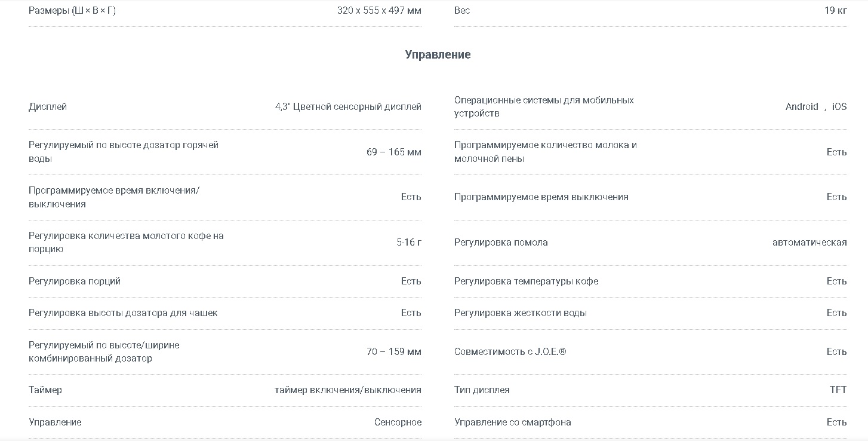The height and width of the screenshot is (441, 868).
Task: Click the Управление section heading
Action: [x=438, y=54]
